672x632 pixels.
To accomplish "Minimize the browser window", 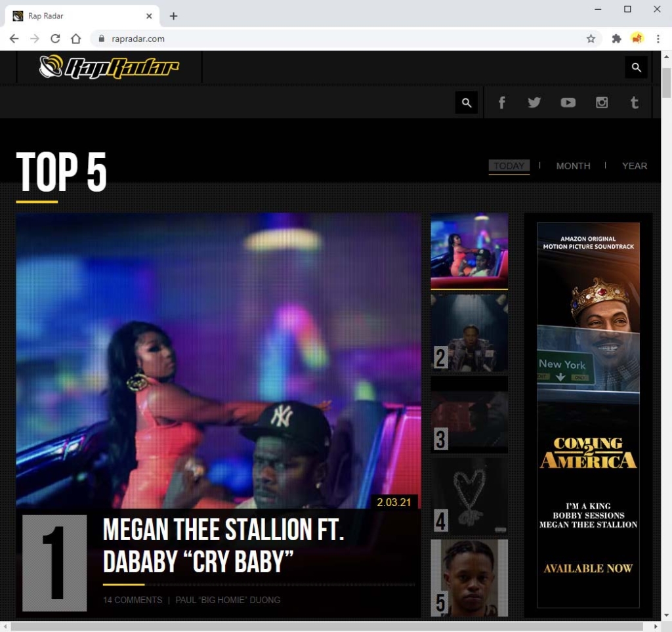I will point(598,9).
